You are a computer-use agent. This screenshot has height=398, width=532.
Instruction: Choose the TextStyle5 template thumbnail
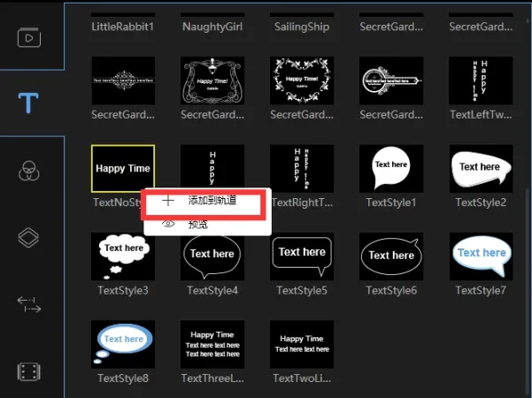[x=302, y=256]
